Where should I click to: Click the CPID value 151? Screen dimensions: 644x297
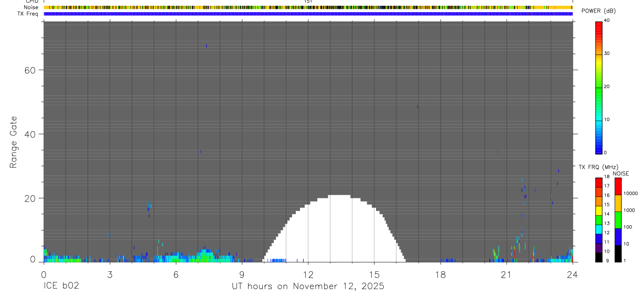[x=308, y=2]
